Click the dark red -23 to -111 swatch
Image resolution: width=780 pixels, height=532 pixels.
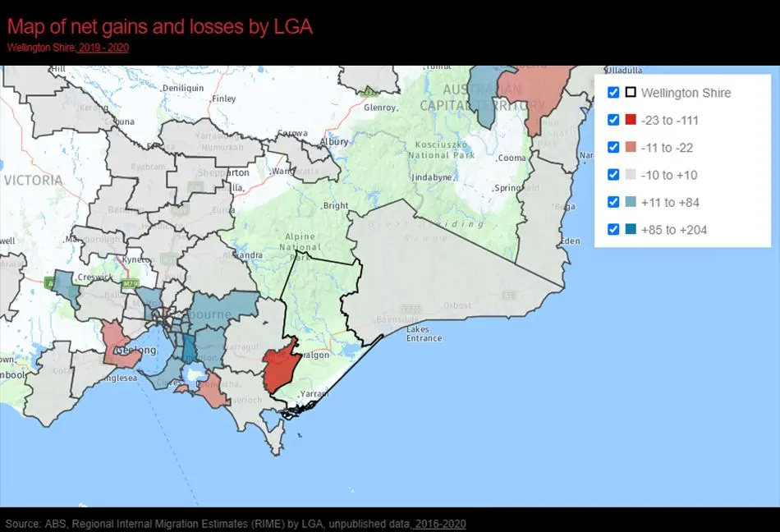631,119
